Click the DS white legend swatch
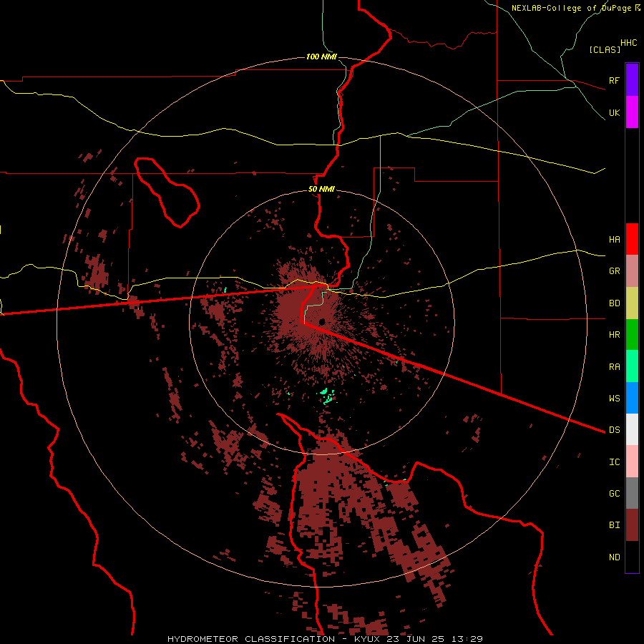The height and width of the screenshot is (644, 644). point(632,429)
